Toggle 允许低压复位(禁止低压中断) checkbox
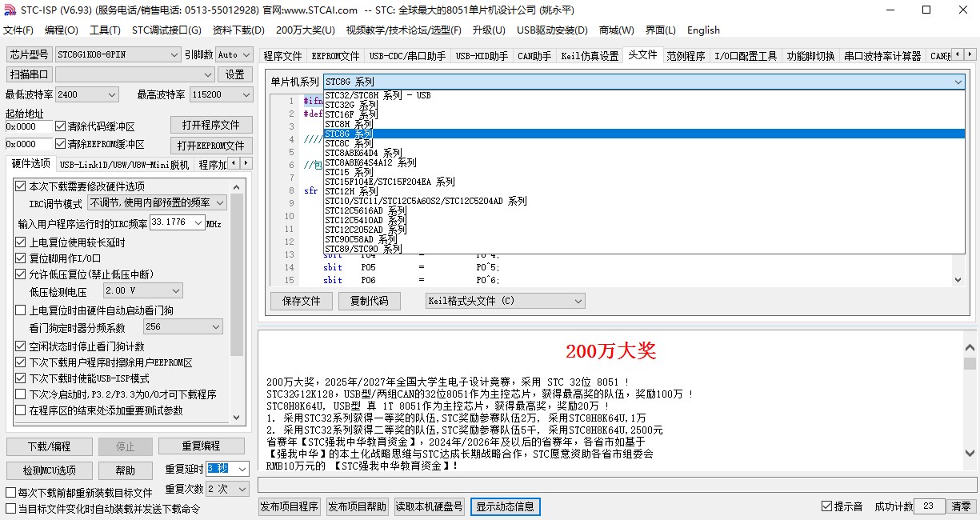Image resolution: width=980 pixels, height=520 pixels. 85,274
